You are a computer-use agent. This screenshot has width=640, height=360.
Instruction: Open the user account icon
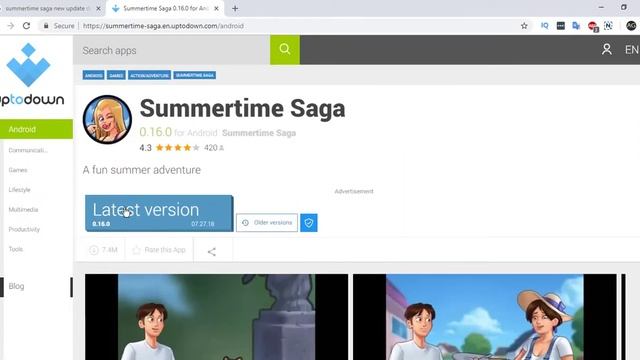(607, 49)
